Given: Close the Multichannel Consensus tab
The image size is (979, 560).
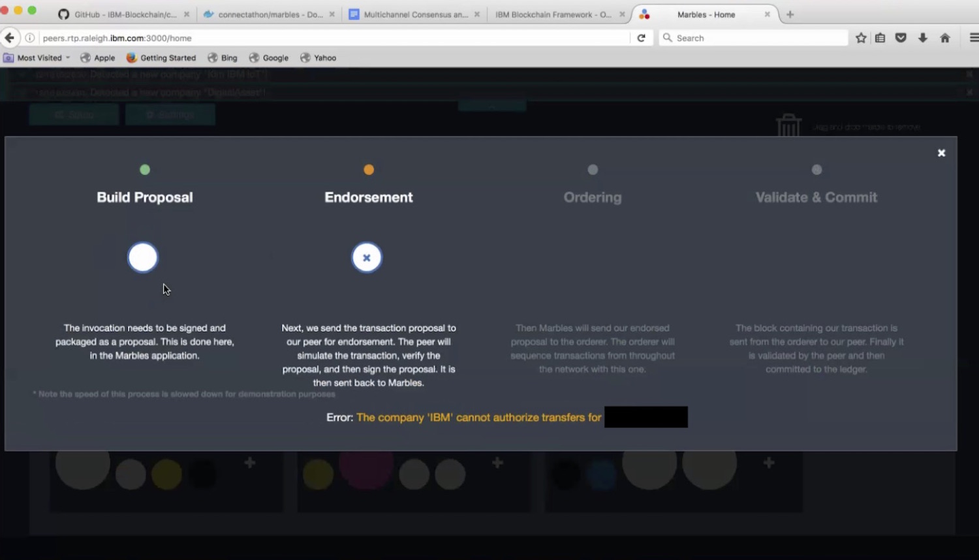Looking at the screenshot, I should click(x=476, y=14).
